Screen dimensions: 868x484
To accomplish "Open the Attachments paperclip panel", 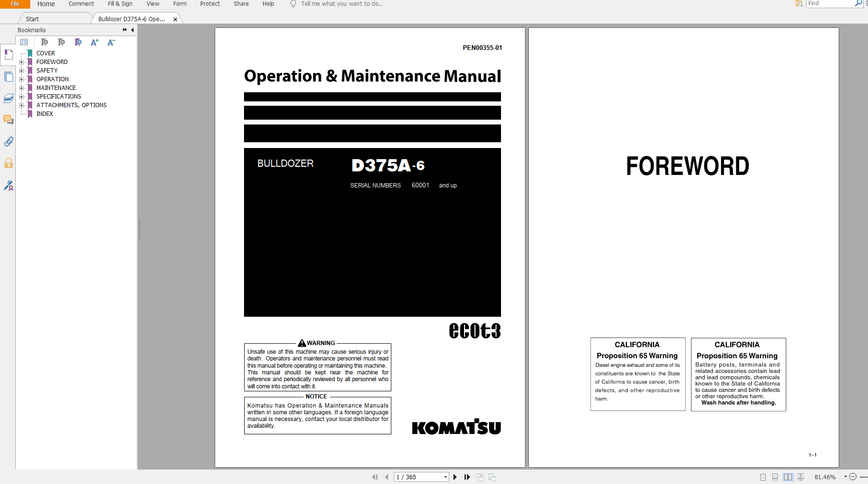I will [8, 141].
